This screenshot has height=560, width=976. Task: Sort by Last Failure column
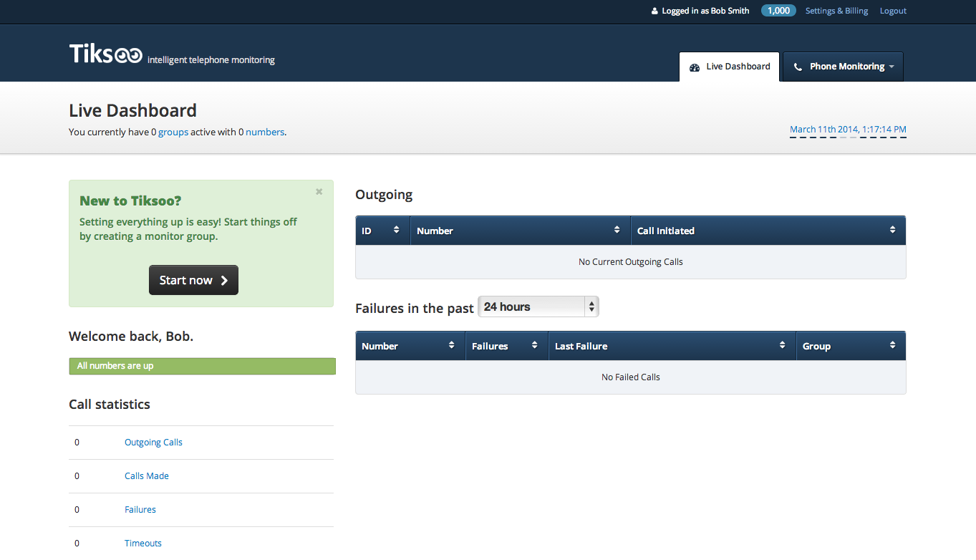(672, 346)
